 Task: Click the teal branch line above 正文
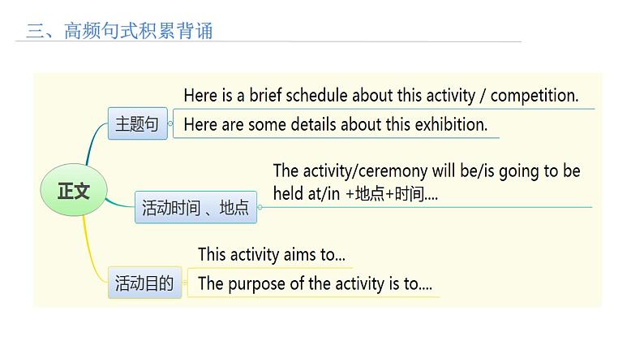click(x=92, y=144)
